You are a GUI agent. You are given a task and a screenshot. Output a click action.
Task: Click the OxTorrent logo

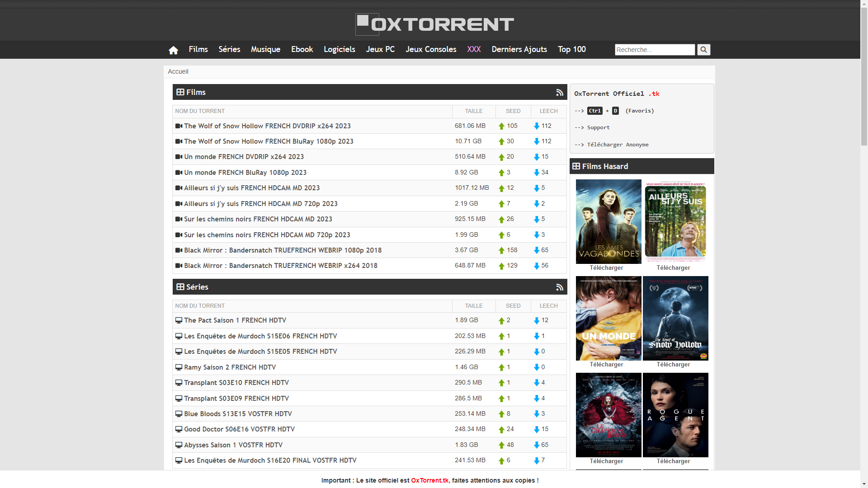[x=434, y=24]
